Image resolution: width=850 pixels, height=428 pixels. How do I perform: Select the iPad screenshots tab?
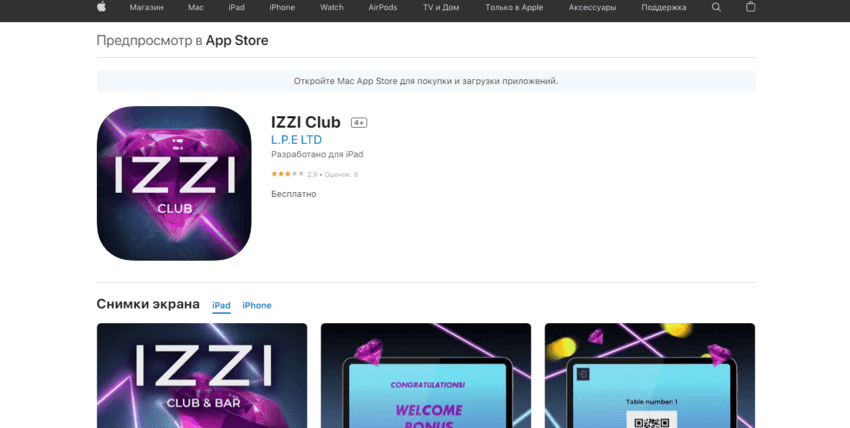tap(221, 306)
